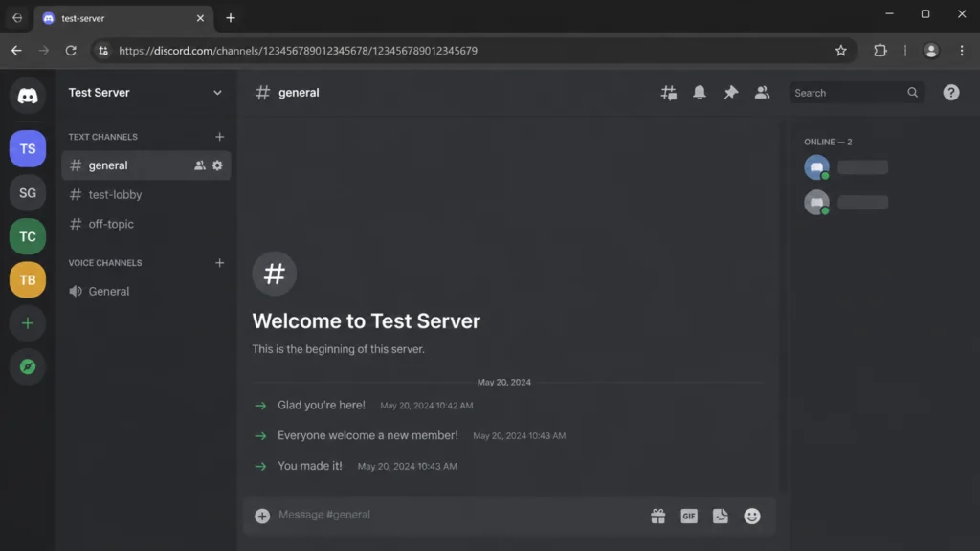The width and height of the screenshot is (980, 551).
Task: Open the GIF picker
Action: click(x=689, y=516)
